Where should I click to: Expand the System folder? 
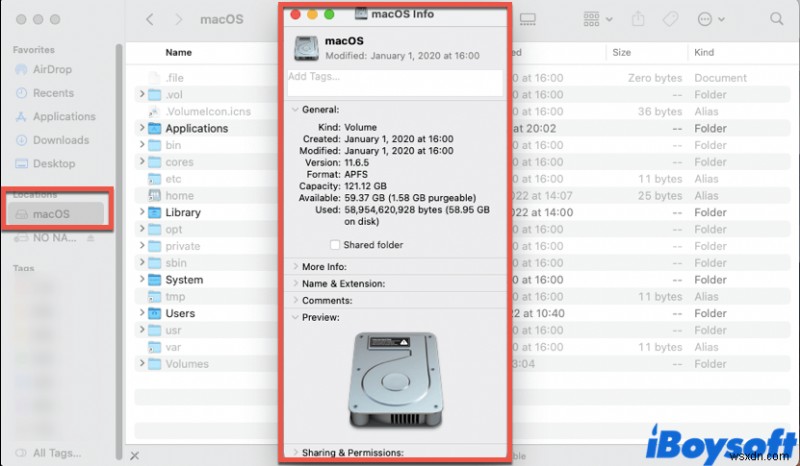click(x=141, y=279)
